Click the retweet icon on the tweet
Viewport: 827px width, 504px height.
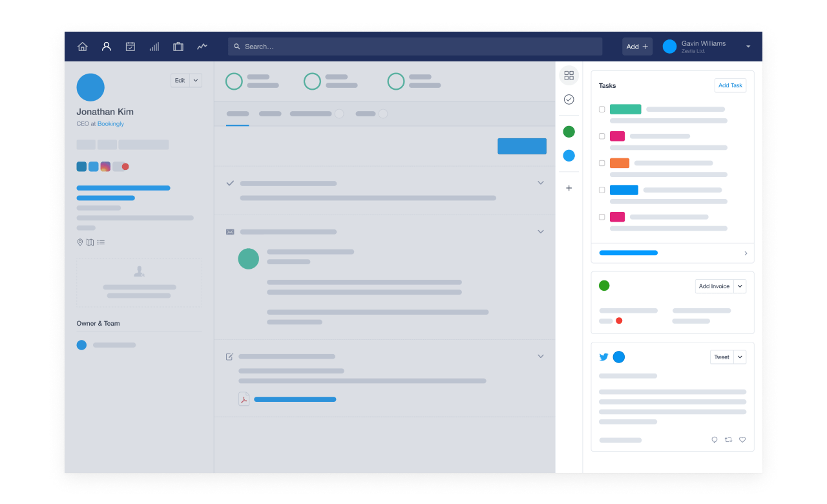(x=728, y=440)
